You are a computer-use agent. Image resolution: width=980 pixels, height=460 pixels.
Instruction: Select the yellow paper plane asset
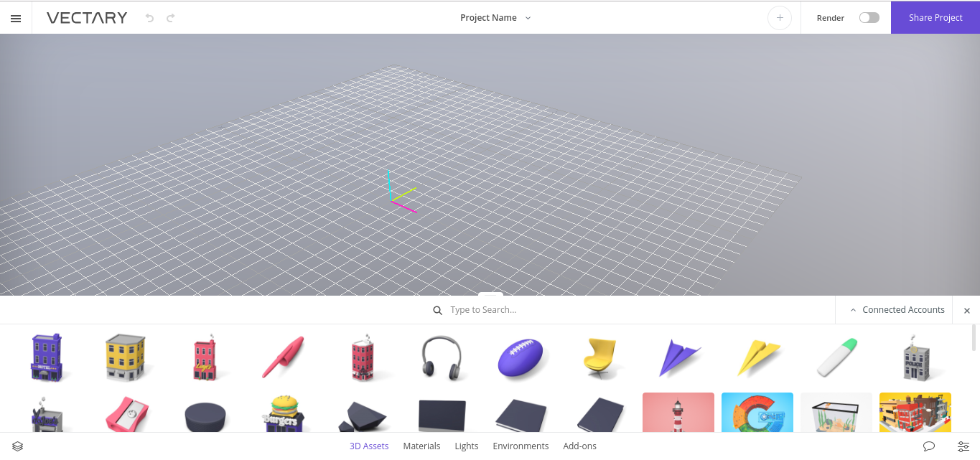pyautogui.click(x=758, y=358)
